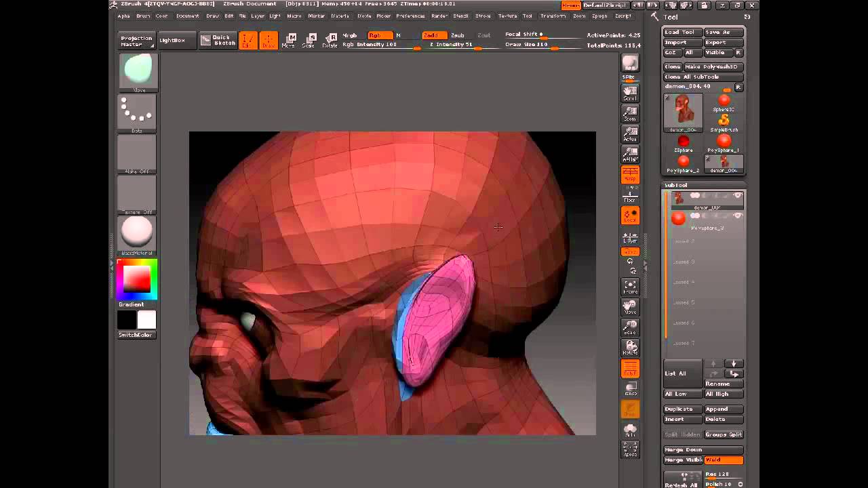The height and width of the screenshot is (488, 868).
Task: Open the Projection Master
Action: point(136,41)
